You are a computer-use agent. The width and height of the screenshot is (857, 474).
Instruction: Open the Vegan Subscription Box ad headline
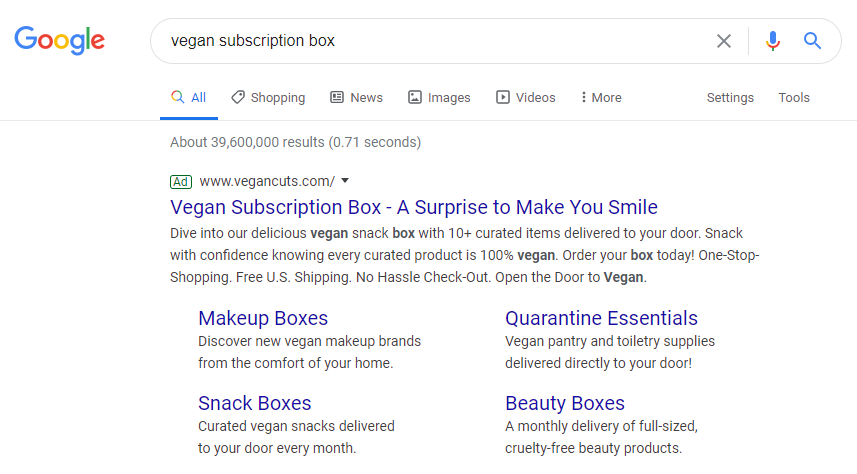pyautogui.click(x=414, y=207)
